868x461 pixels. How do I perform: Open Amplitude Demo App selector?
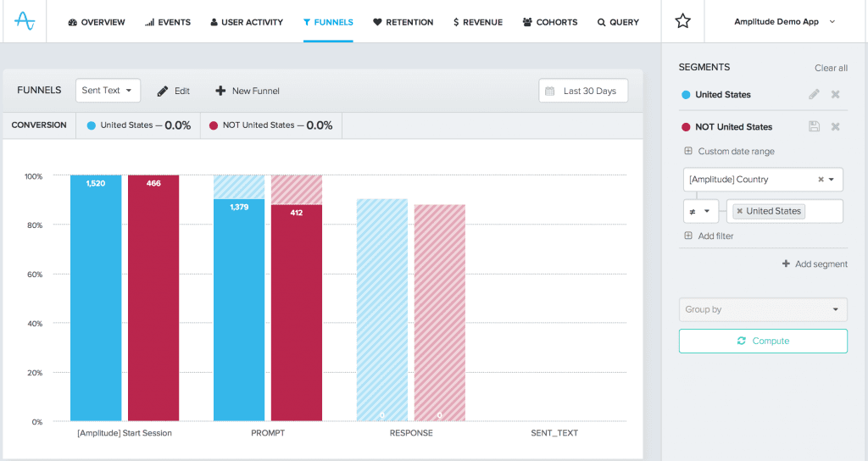(x=784, y=22)
